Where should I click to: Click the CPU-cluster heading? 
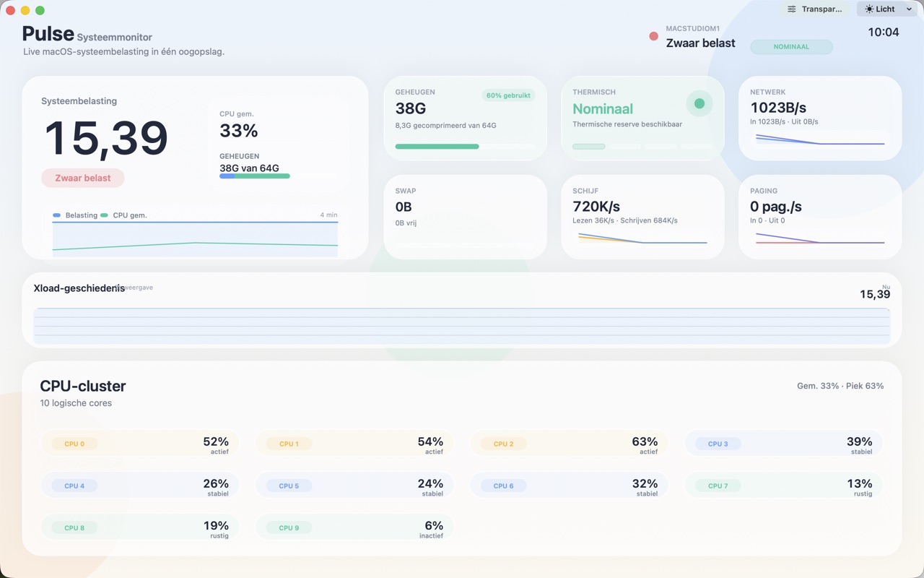point(83,386)
